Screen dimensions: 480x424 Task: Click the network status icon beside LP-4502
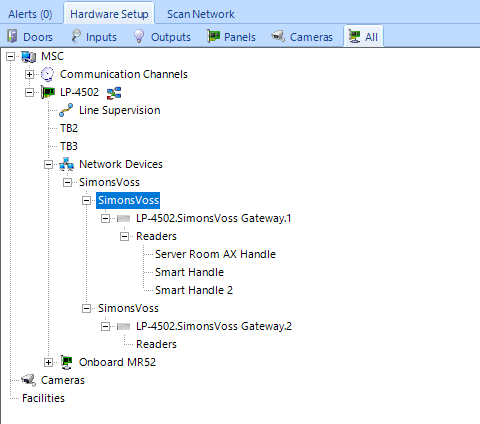114,93
